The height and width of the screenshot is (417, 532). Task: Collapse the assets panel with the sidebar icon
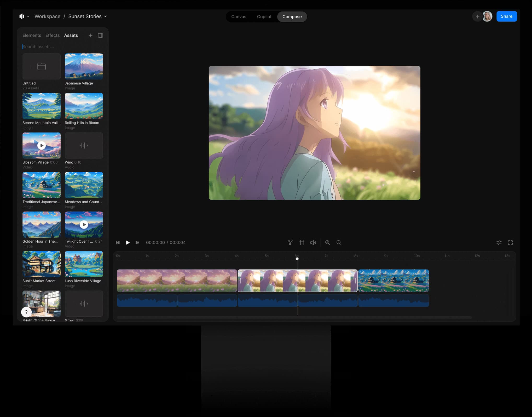pos(101,35)
